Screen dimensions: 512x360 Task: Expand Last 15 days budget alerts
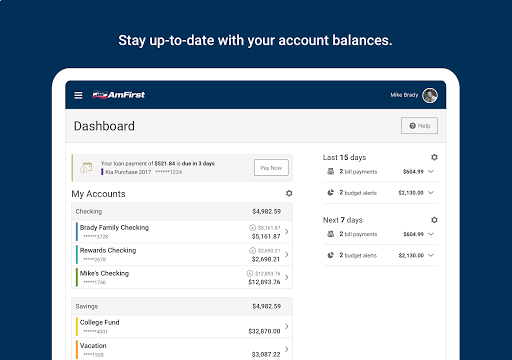(431, 193)
